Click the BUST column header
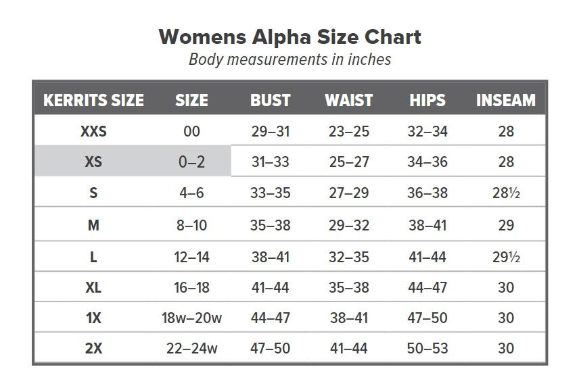 (x=270, y=101)
